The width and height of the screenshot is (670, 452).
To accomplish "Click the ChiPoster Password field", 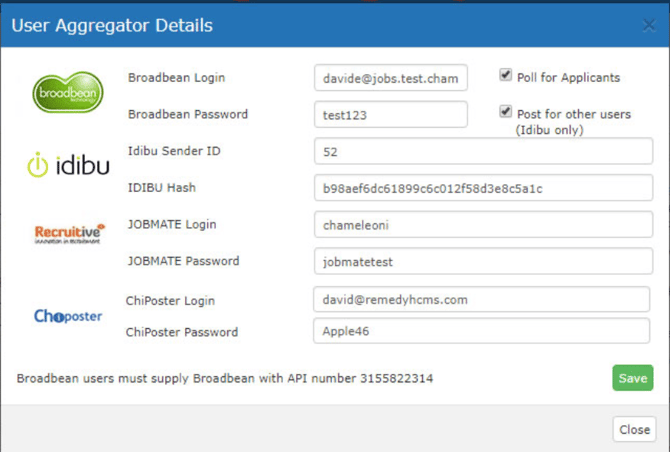I will [482, 331].
